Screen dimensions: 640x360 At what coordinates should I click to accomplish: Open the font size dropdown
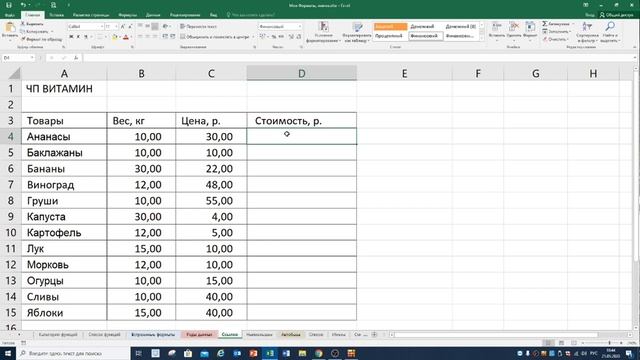[116, 27]
